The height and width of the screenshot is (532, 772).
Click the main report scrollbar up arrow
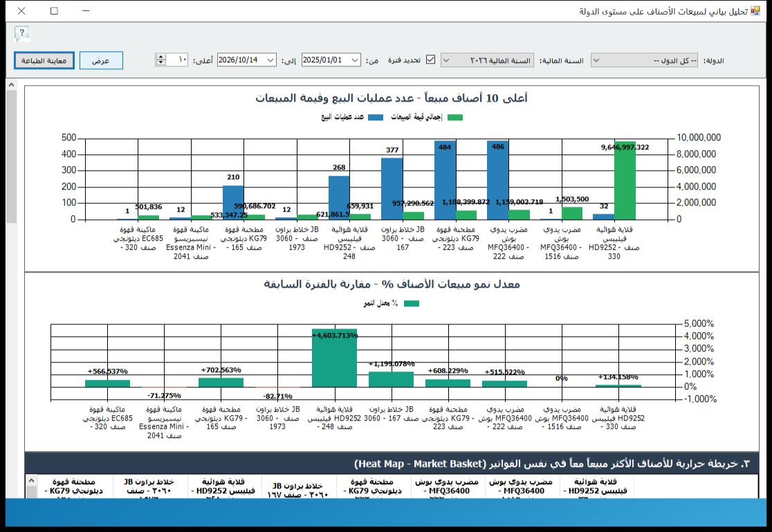click(x=11, y=84)
